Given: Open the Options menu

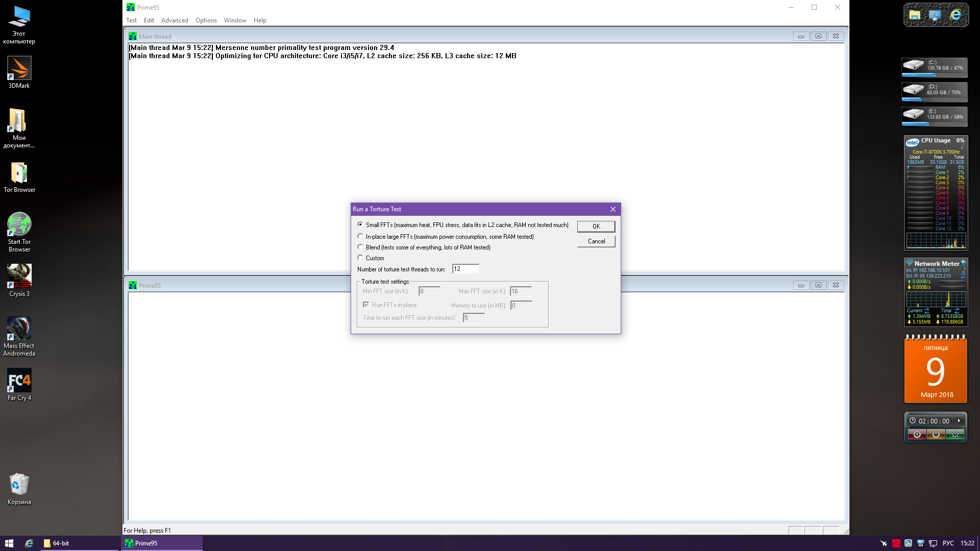Looking at the screenshot, I should click(x=206, y=20).
